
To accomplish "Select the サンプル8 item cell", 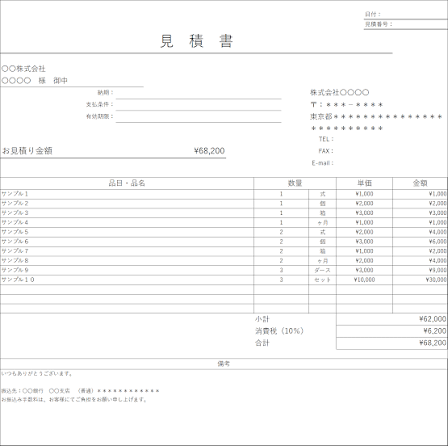I will click(x=127, y=261).
